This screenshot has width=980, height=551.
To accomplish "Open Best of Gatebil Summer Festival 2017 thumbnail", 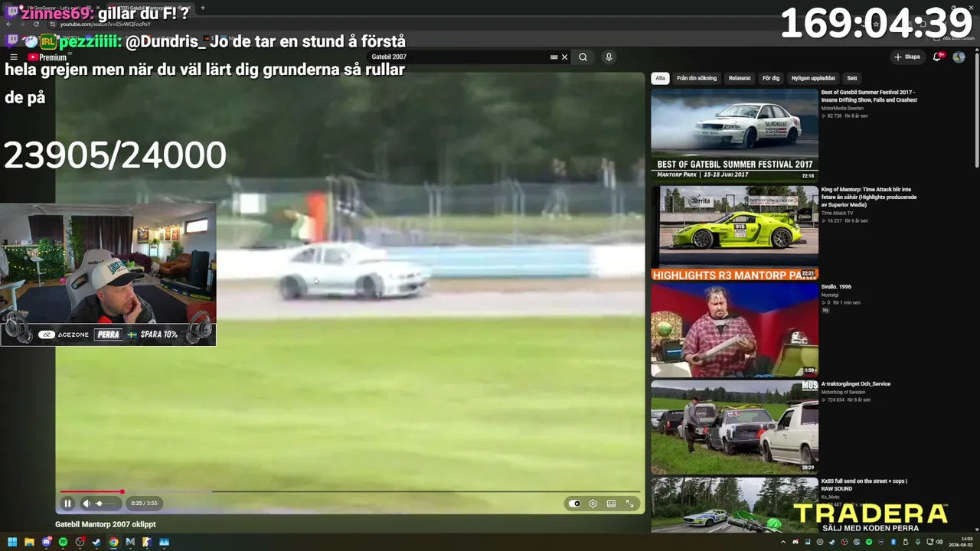I will 734,135.
